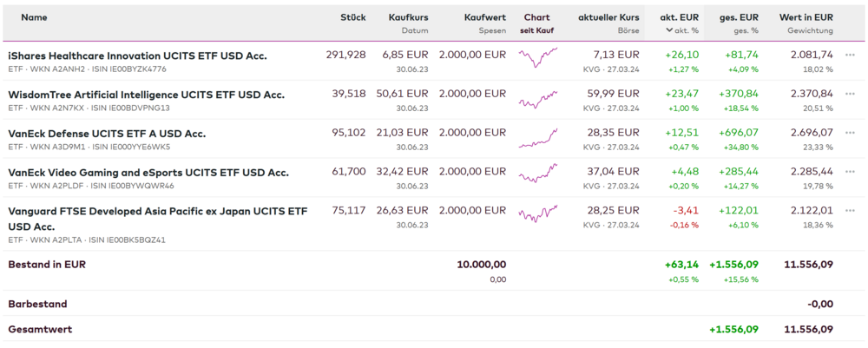Screen dimensions: 868x348
Task: Open VanEck Video Gaming and eSports ETF link
Action: (148, 173)
